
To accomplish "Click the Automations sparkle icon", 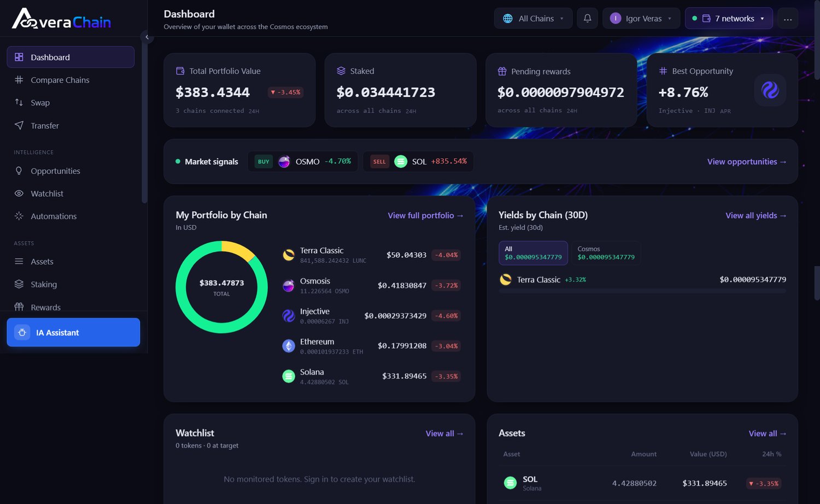I will (x=19, y=216).
